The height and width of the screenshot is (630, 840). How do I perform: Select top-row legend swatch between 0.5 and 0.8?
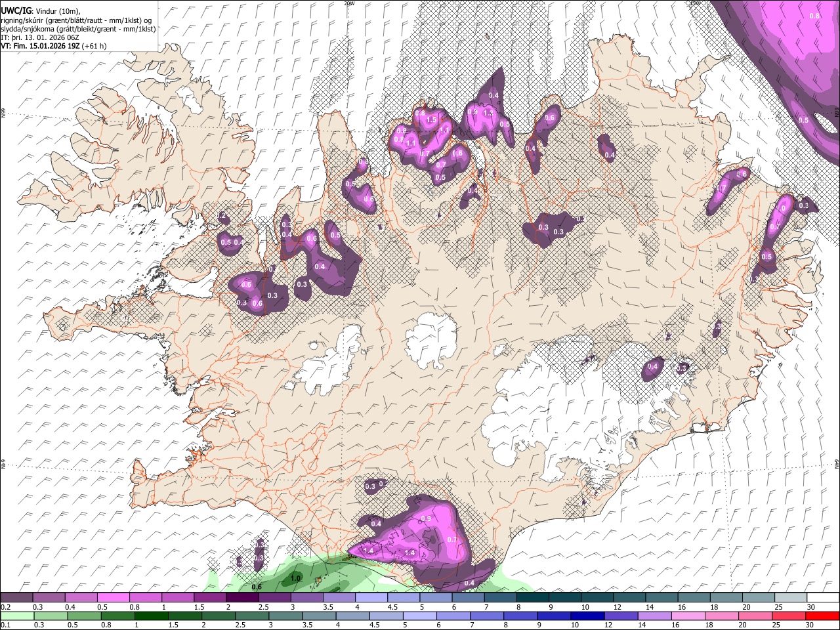click(114, 598)
